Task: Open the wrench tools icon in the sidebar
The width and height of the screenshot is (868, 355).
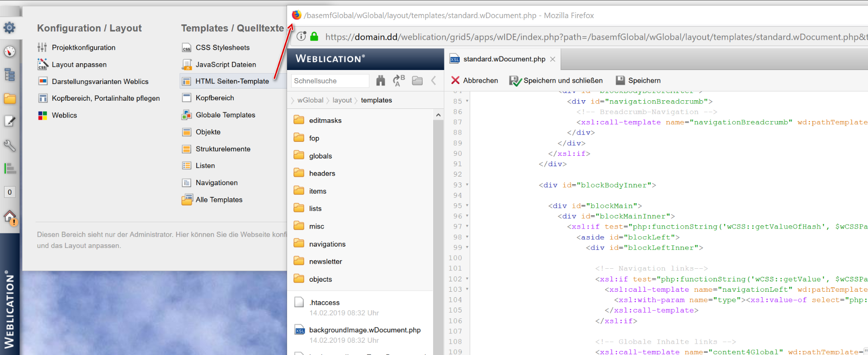Action: [9, 145]
